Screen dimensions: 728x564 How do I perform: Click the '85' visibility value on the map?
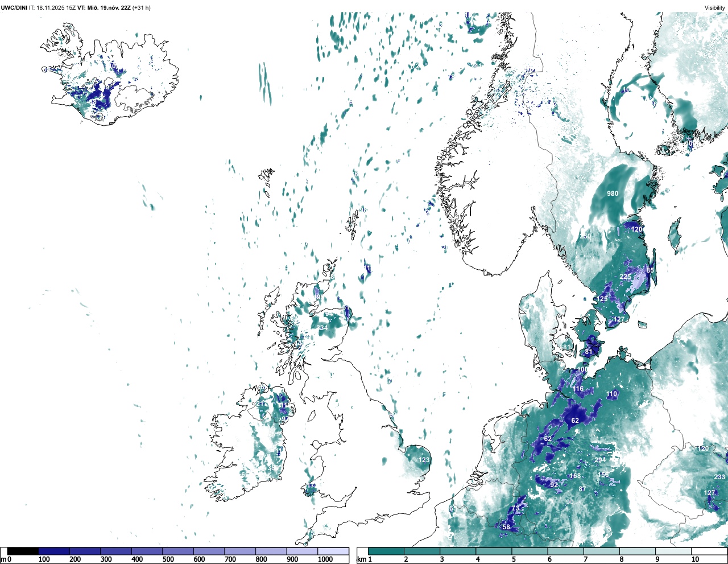(650, 270)
